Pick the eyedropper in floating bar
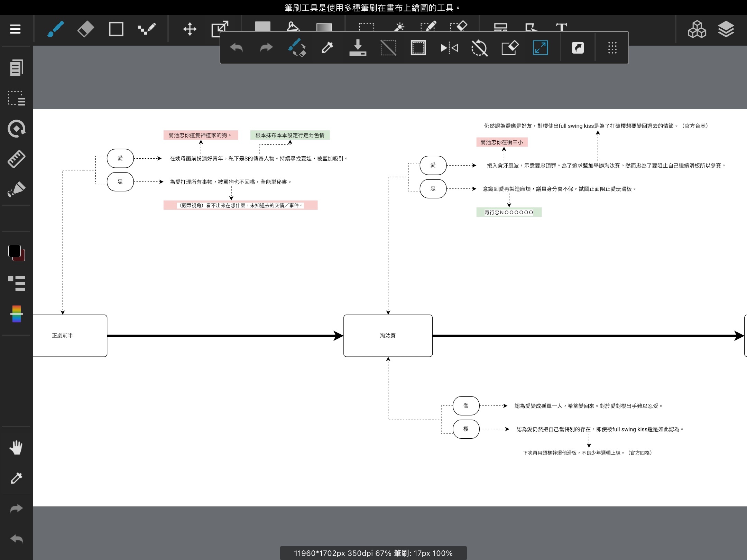The height and width of the screenshot is (560, 747). [x=327, y=48]
